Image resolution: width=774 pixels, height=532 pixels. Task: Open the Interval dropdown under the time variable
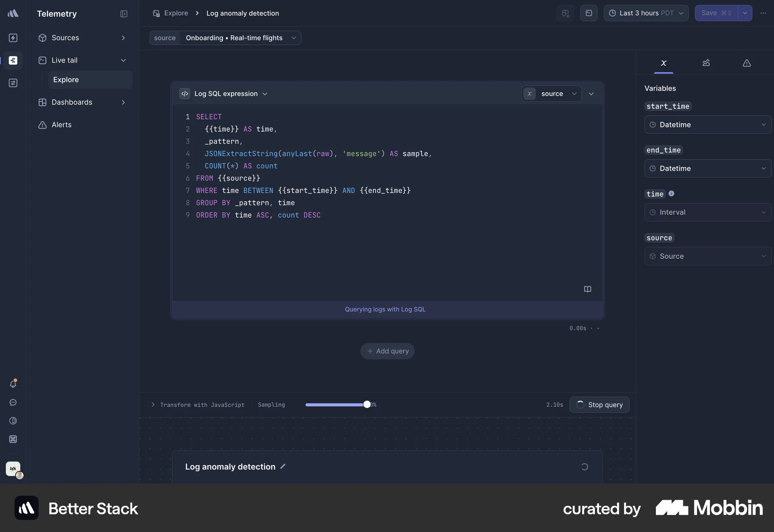coord(707,212)
